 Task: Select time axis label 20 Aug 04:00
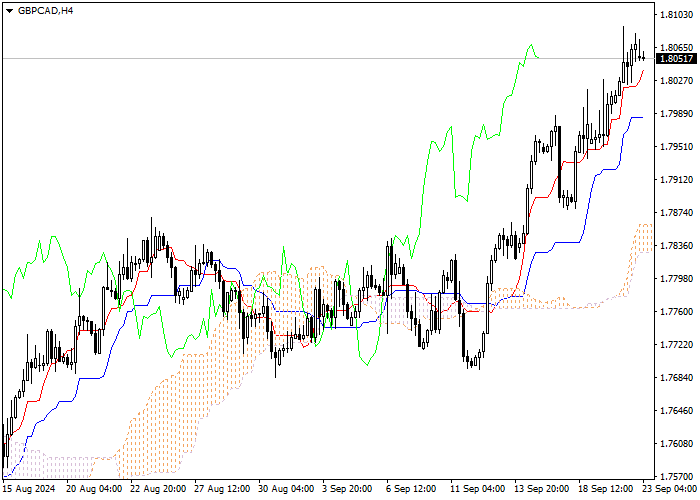94,489
